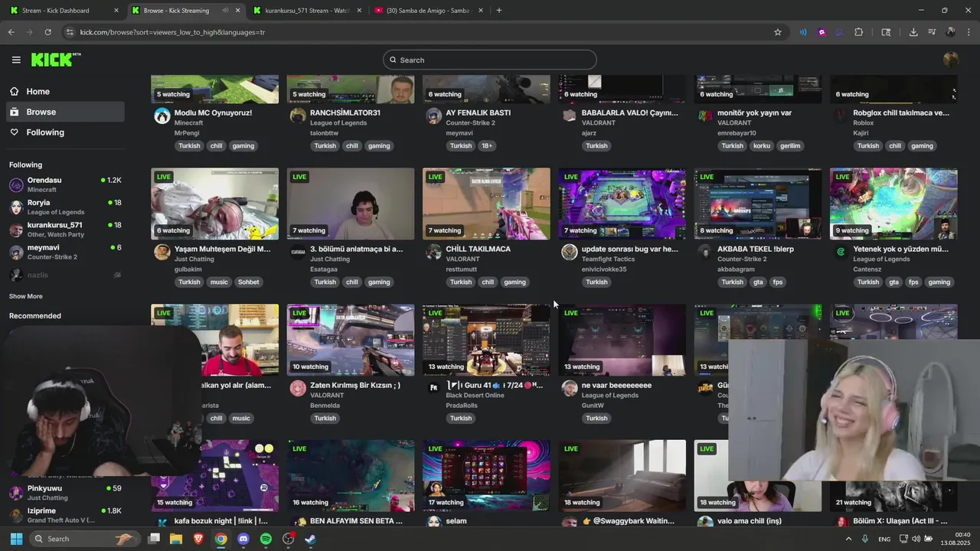Open Spotify from taskbar
Image resolution: width=980 pixels, height=551 pixels.
click(266, 539)
